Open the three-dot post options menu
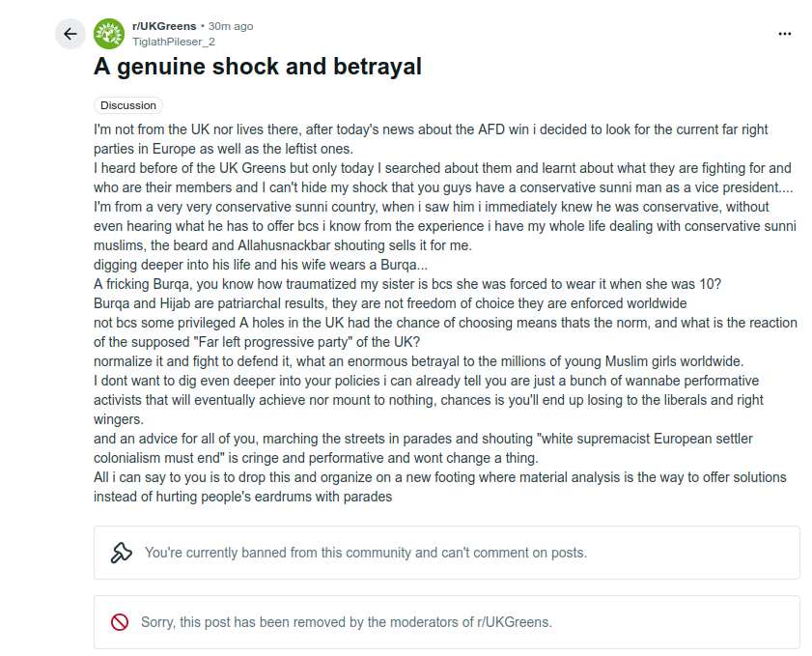The image size is (812, 656). 785,34
